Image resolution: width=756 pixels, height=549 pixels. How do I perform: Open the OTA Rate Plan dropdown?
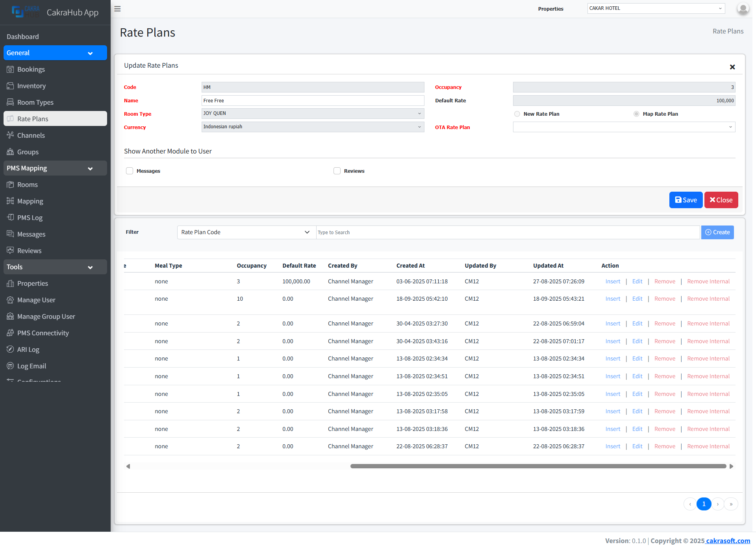point(624,127)
